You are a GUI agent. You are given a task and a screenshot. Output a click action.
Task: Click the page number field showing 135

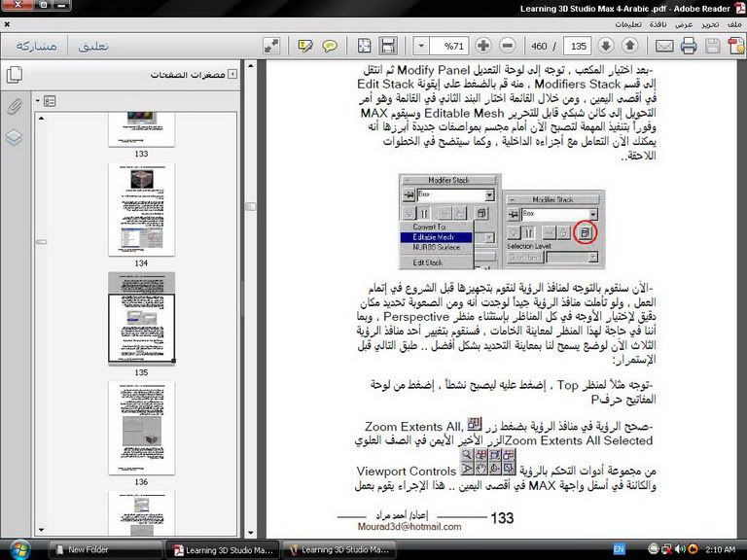coord(578,46)
